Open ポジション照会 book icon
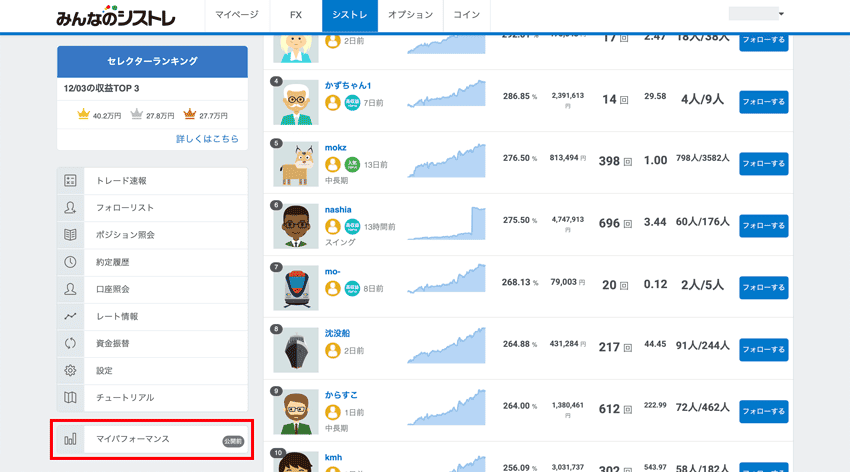The image size is (850, 472). point(70,235)
